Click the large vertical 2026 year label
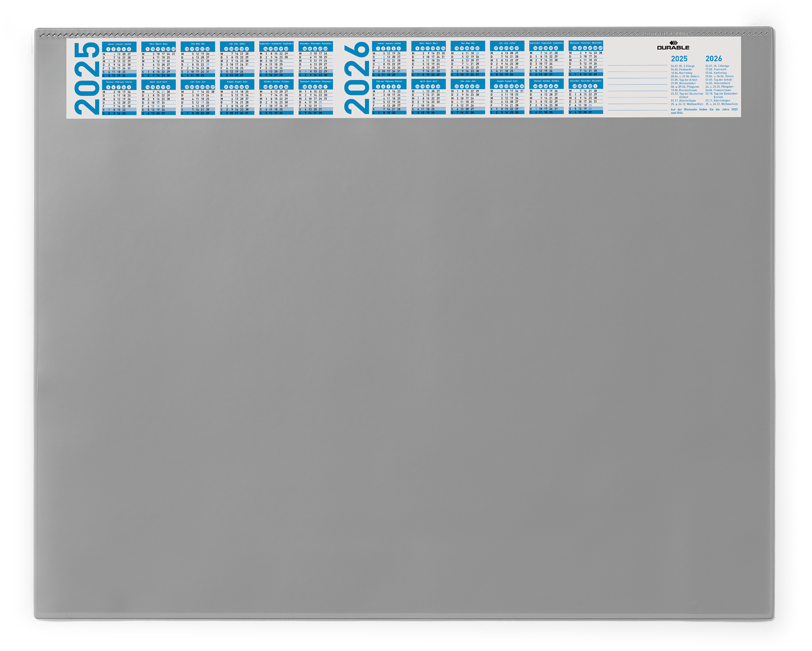812x651 pixels. tap(357, 78)
